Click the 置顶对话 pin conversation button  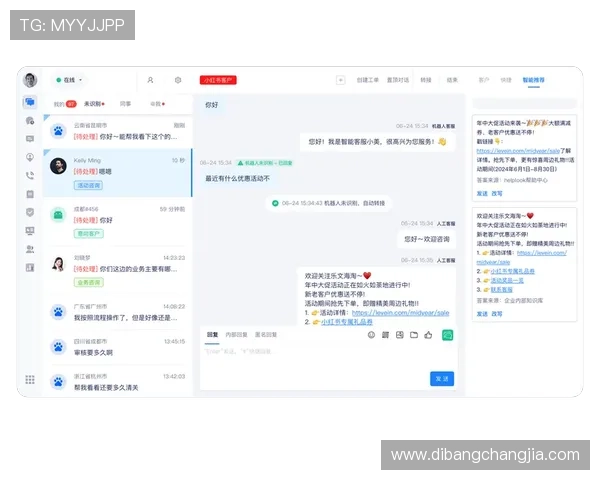point(398,80)
